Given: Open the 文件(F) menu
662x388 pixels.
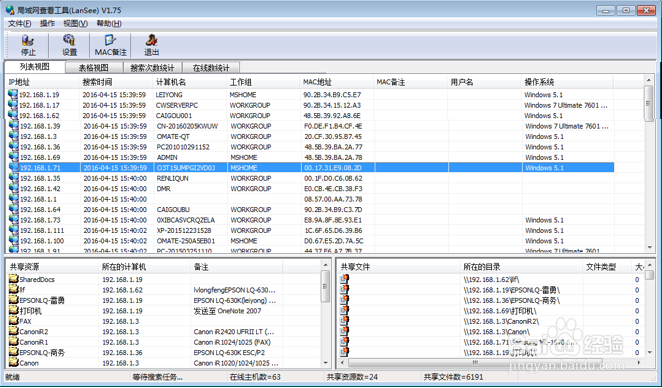Looking at the screenshot, I should tap(19, 24).
